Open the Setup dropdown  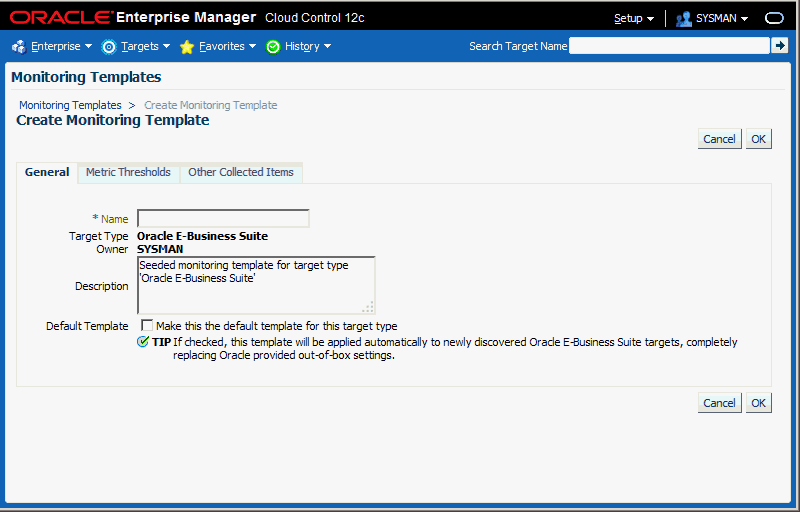(634, 18)
